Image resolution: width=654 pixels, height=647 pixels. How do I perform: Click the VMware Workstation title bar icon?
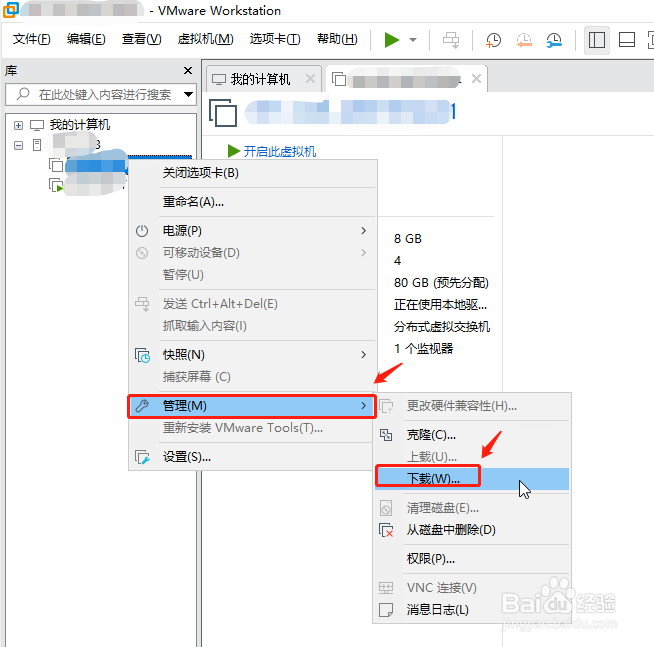coord(10,10)
